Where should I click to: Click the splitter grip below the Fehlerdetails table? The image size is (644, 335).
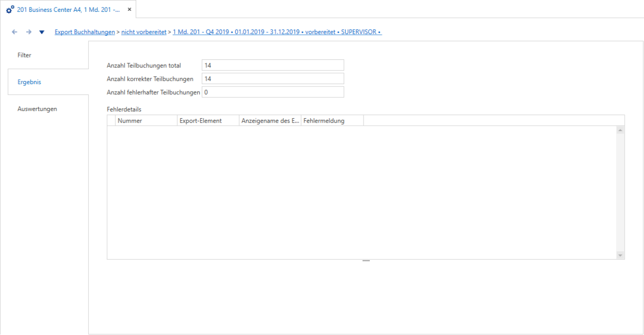click(x=366, y=261)
